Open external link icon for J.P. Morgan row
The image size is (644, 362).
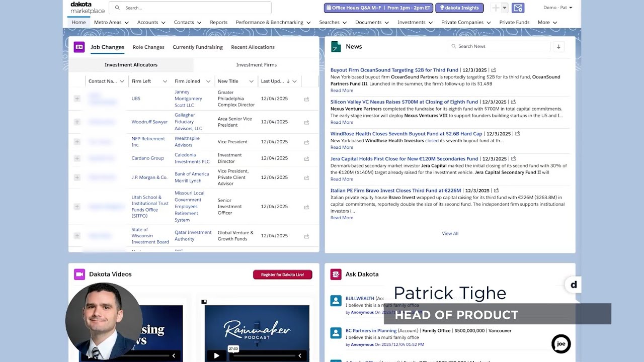(x=306, y=178)
